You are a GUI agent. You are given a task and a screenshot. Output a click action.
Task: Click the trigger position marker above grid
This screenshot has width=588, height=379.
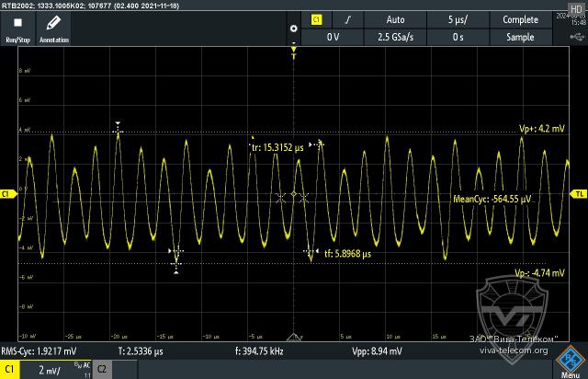coord(294,54)
